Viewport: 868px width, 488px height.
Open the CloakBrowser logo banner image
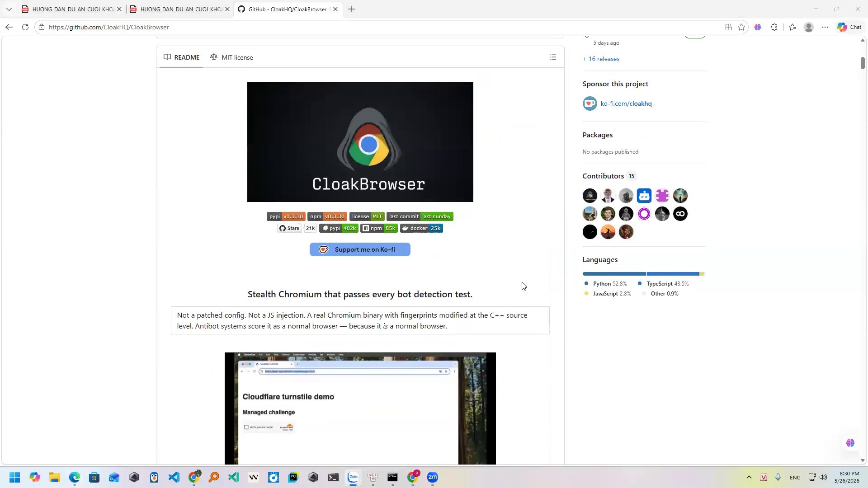tap(360, 142)
